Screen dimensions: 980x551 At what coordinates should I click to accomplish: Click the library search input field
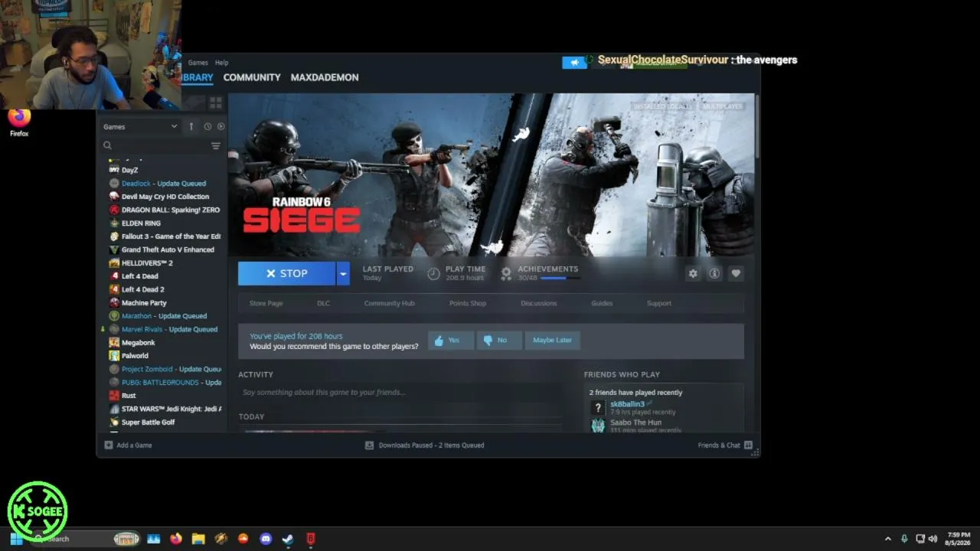[161, 145]
